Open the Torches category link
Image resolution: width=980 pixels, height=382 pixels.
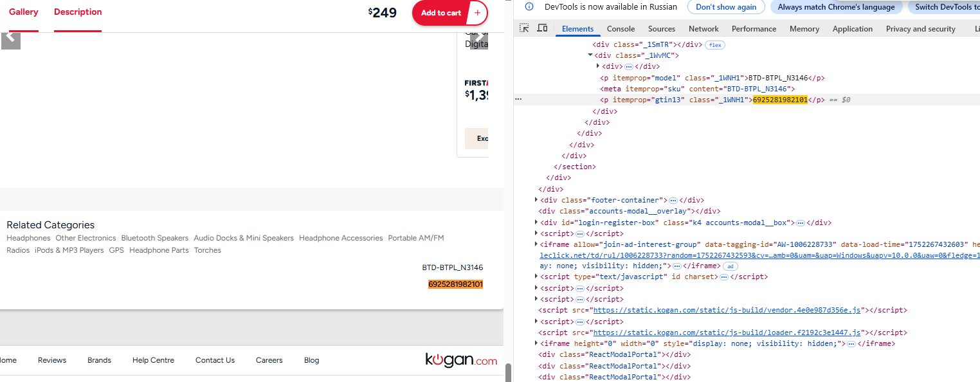coord(208,250)
